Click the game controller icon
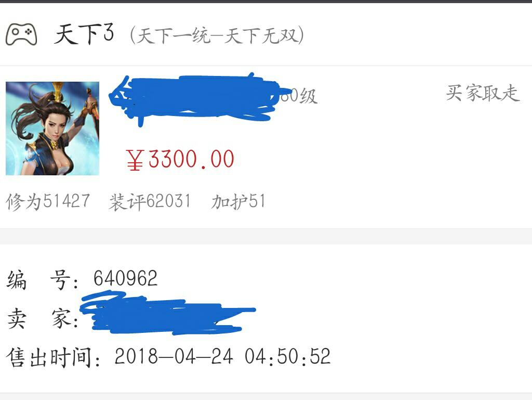The image size is (532, 400). (x=21, y=34)
